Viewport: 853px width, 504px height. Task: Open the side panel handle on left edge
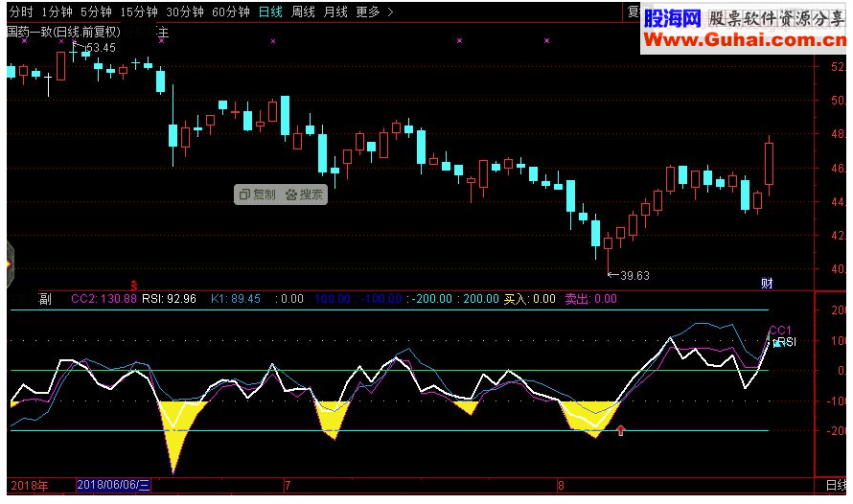10,264
